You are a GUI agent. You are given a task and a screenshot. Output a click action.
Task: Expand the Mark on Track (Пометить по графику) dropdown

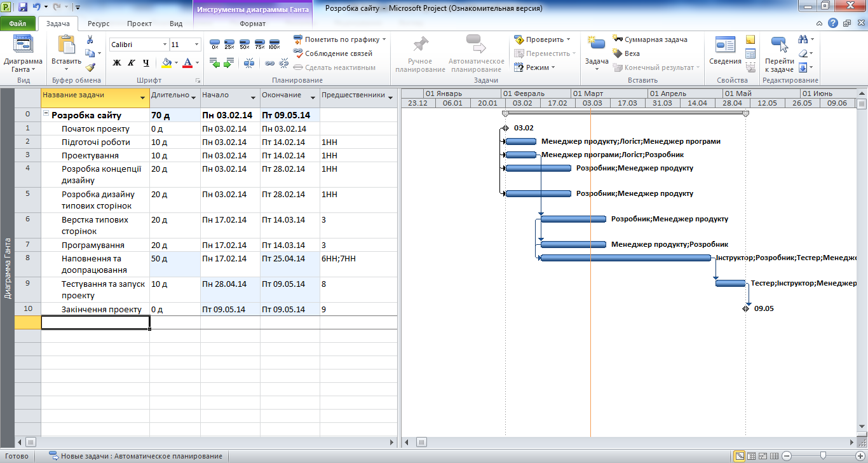tap(384, 39)
